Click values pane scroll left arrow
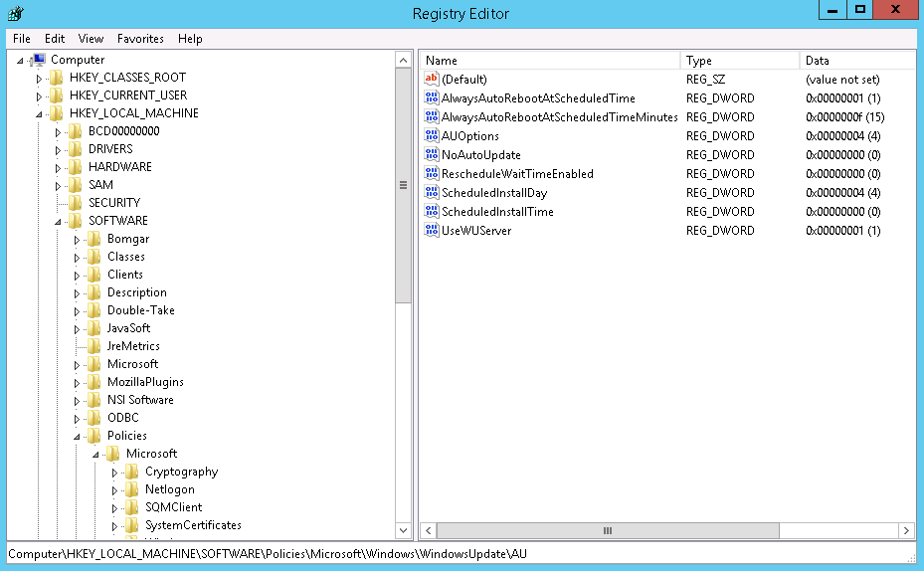The width and height of the screenshot is (924, 571). point(429,530)
